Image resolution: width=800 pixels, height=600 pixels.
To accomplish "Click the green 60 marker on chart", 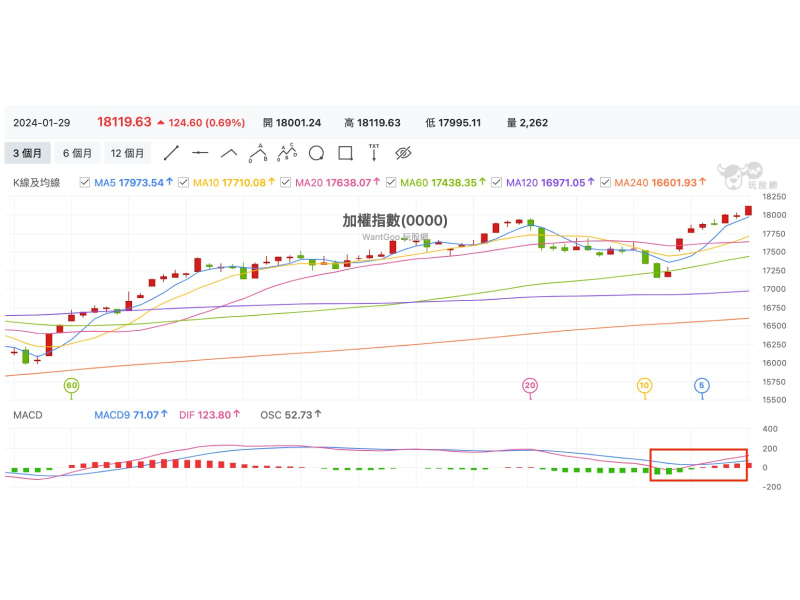I will (70, 385).
